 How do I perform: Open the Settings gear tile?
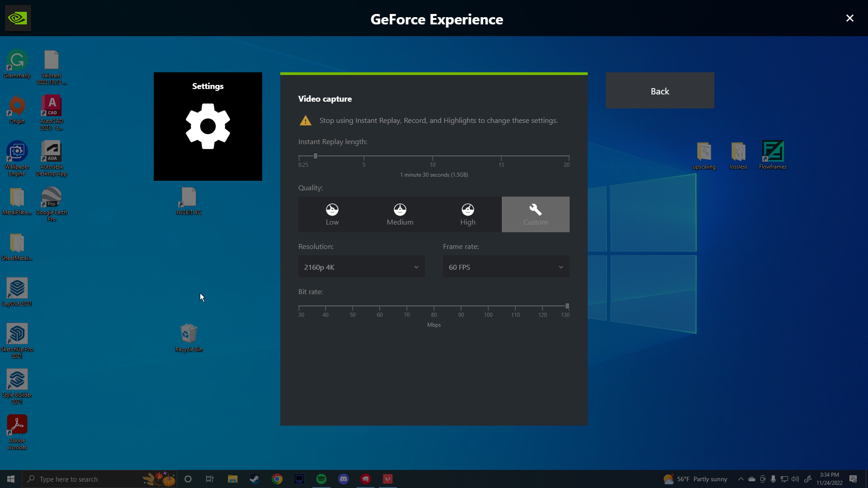click(x=208, y=127)
